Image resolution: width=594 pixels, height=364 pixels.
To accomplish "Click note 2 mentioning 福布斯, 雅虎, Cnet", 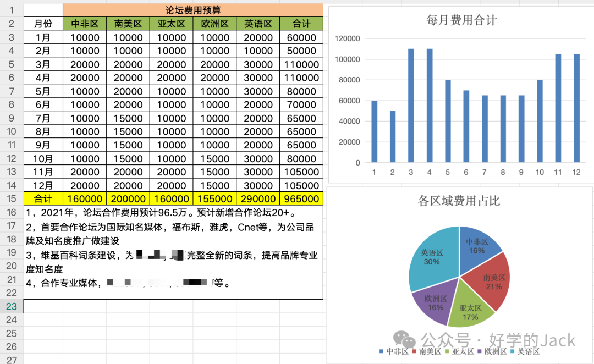I will pyautogui.click(x=170, y=234).
